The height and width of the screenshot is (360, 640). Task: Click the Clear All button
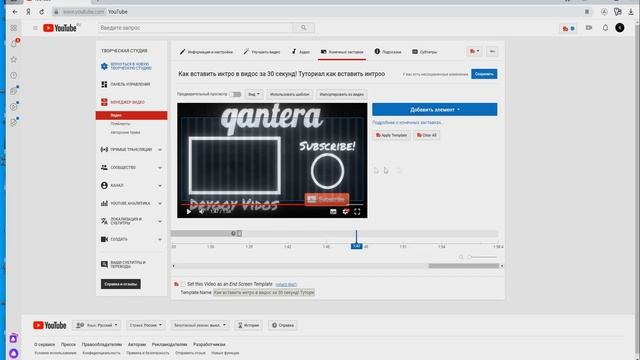pos(427,135)
